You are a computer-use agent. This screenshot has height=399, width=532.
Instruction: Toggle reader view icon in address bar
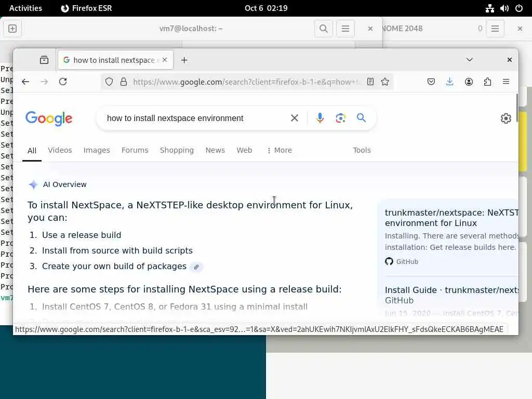(370, 82)
